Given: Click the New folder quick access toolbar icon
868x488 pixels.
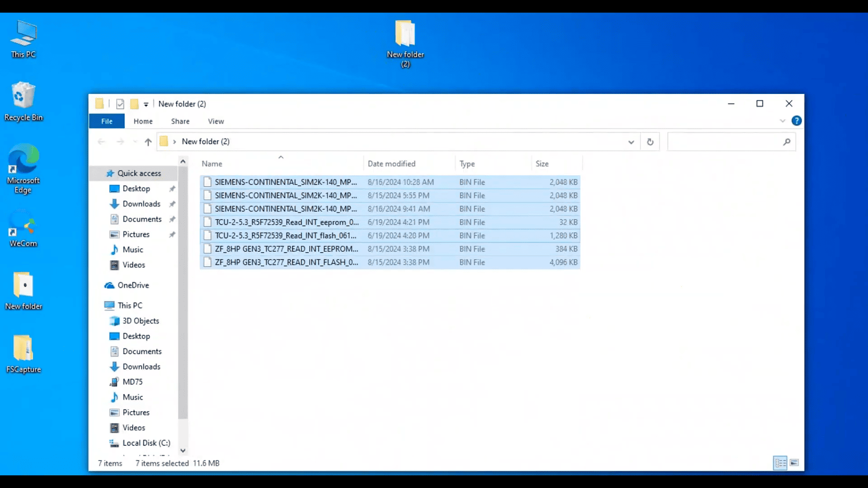Looking at the screenshot, I should click(x=134, y=104).
